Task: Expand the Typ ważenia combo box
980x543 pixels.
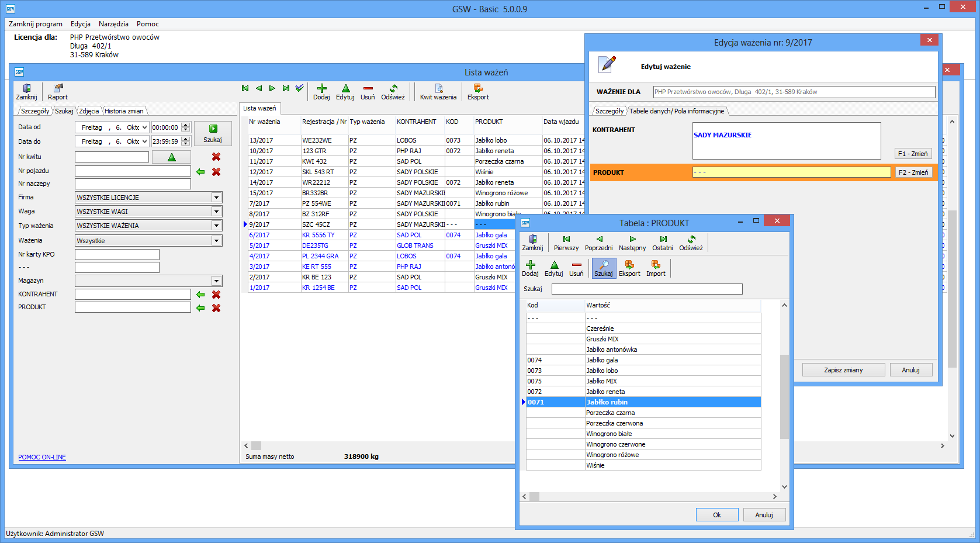Action: (216, 226)
